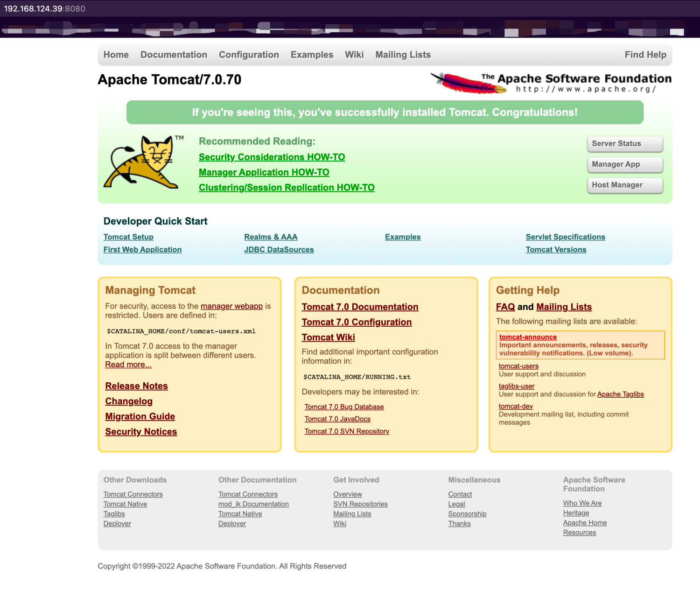
Task: Open the JDBC DataSources link
Action: pos(279,250)
